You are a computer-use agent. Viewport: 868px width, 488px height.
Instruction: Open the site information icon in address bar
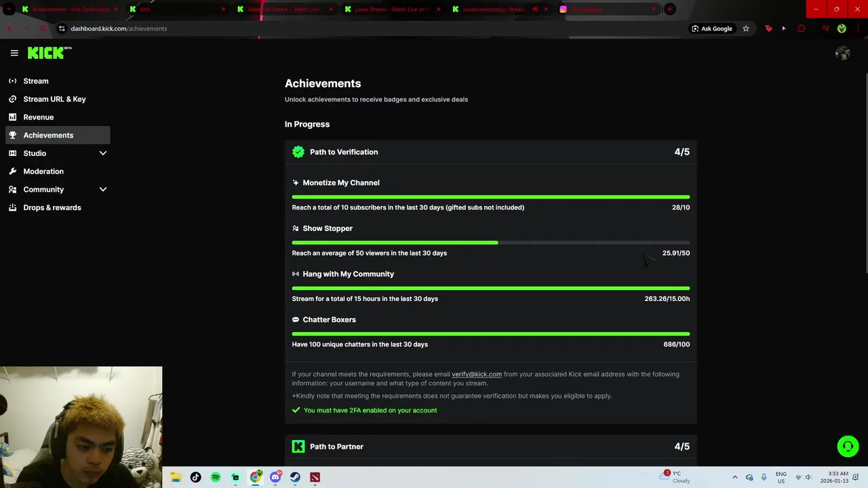coord(62,28)
